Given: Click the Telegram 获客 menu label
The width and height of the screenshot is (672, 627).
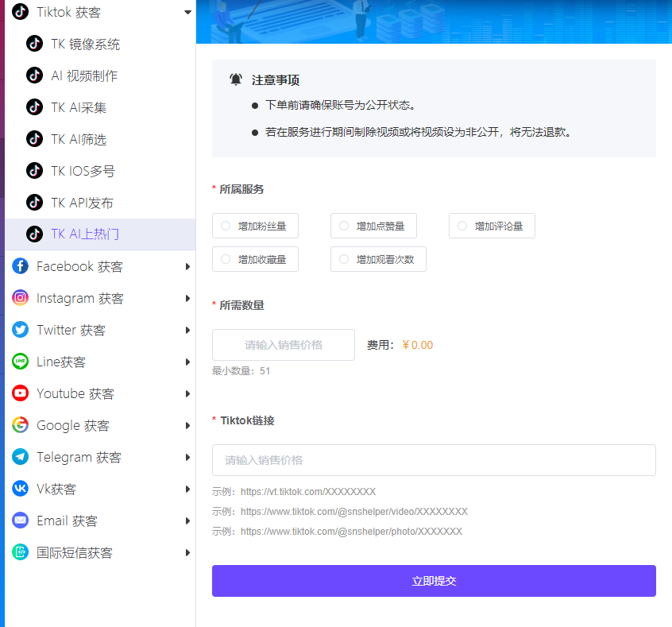Looking at the screenshot, I should 79,457.
